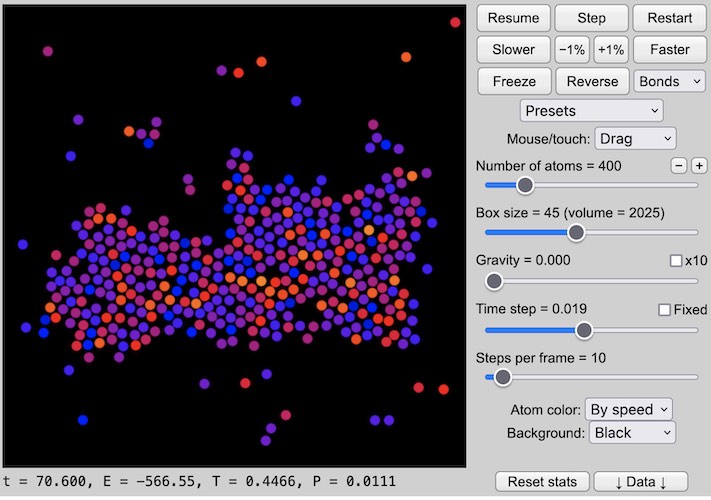Click the plus button to add atoms

tap(699, 165)
